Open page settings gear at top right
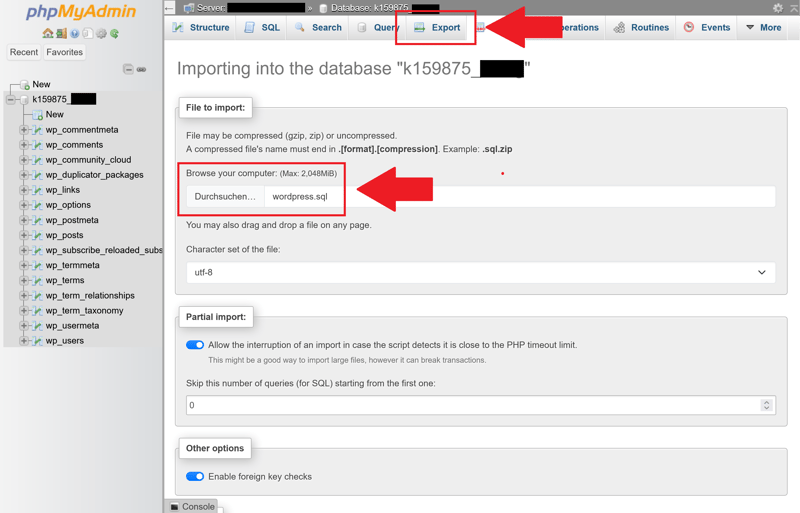 click(778, 8)
